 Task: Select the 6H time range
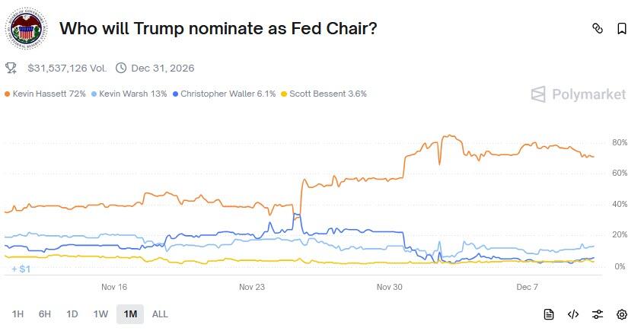[x=45, y=314]
